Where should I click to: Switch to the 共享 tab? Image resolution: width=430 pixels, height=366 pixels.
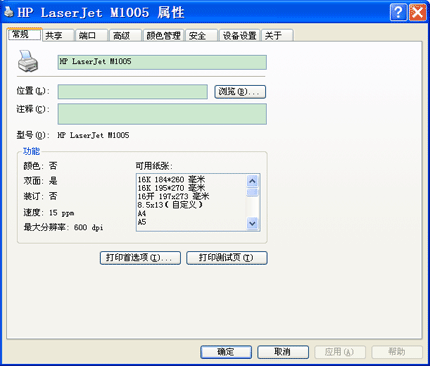(x=58, y=36)
